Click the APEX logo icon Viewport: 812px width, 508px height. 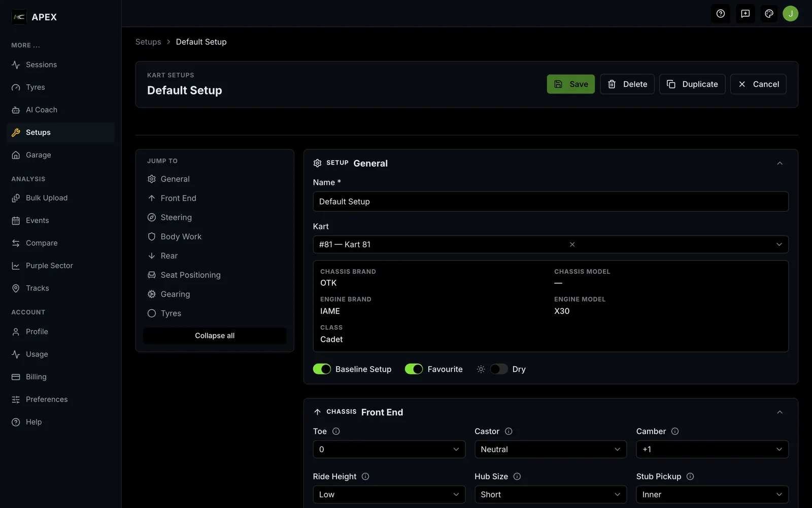[x=19, y=17]
